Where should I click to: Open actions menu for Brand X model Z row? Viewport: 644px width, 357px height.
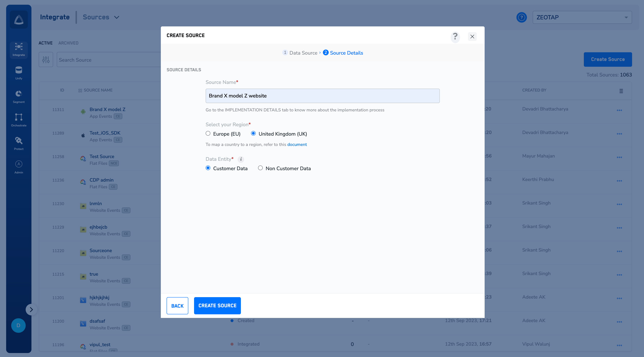pyautogui.click(x=619, y=110)
